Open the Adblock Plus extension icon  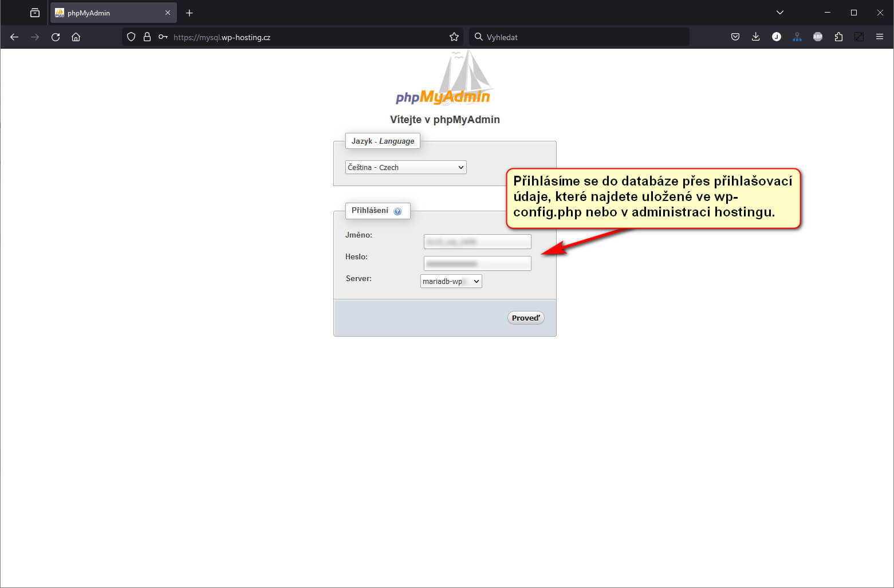click(818, 37)
